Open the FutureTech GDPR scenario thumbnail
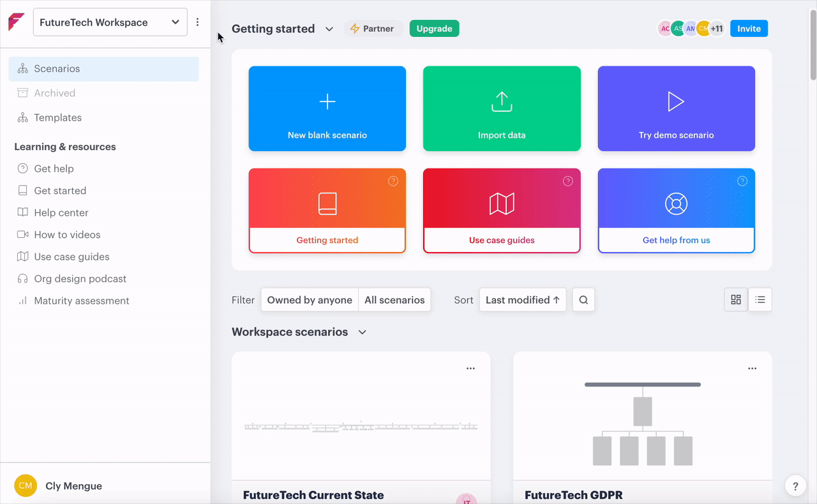 click(x=642, y=421)
